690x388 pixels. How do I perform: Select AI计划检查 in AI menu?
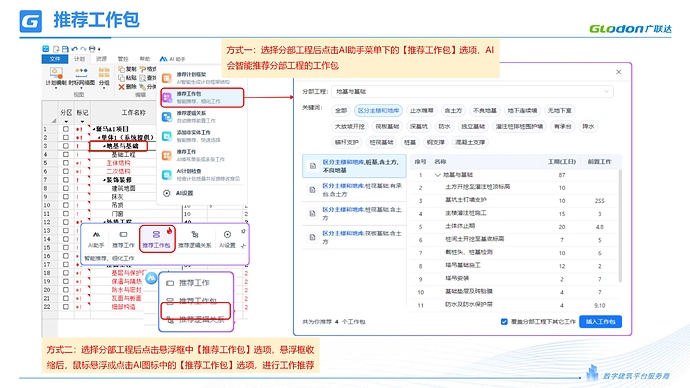coord(202,174)
